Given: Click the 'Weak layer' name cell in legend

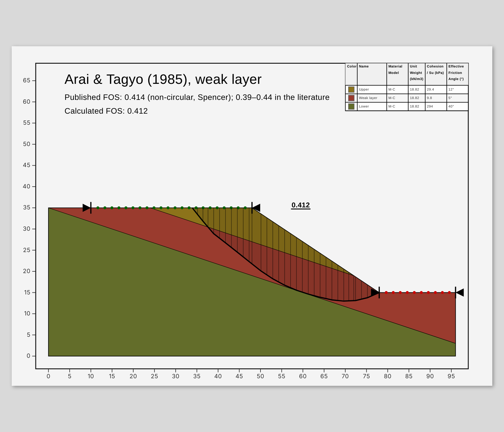Looking at the screenshot, I should [x=372, y=98].
